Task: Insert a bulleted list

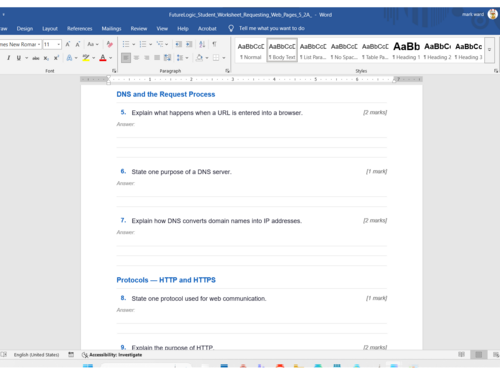Action: (126, 44)
